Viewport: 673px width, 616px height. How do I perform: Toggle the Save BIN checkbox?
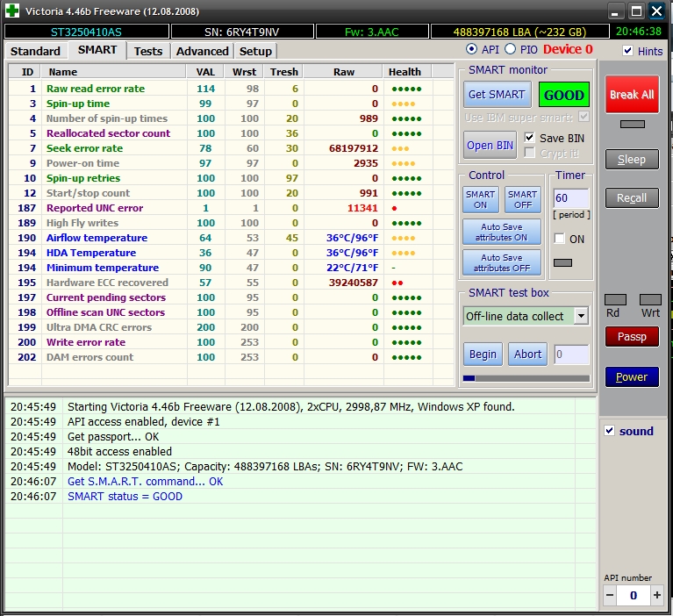coord(530,138)
